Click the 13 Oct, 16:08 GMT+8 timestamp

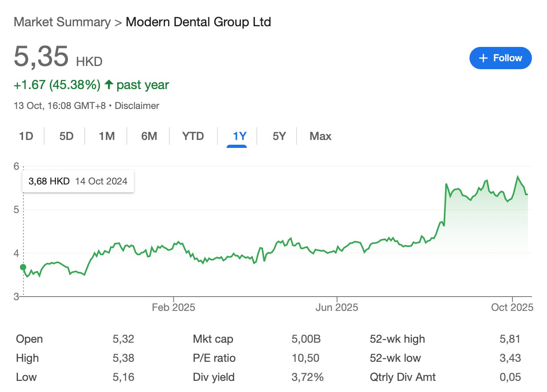pos(60,106)
